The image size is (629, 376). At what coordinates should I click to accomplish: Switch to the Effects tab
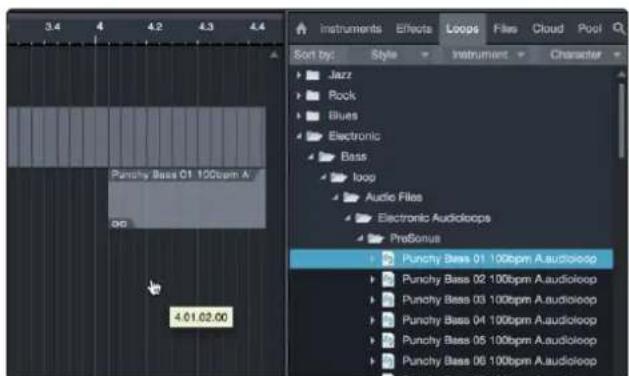tap(414, 29)
